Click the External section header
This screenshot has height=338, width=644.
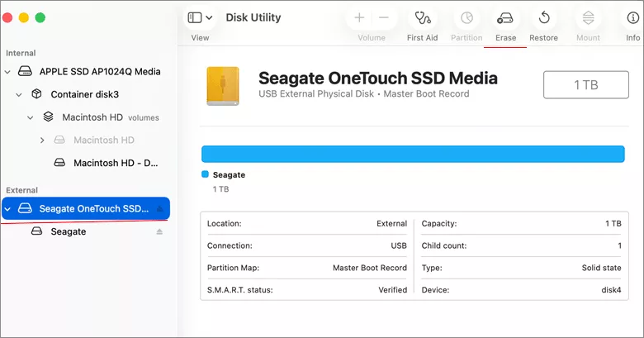tap(21, 190)
